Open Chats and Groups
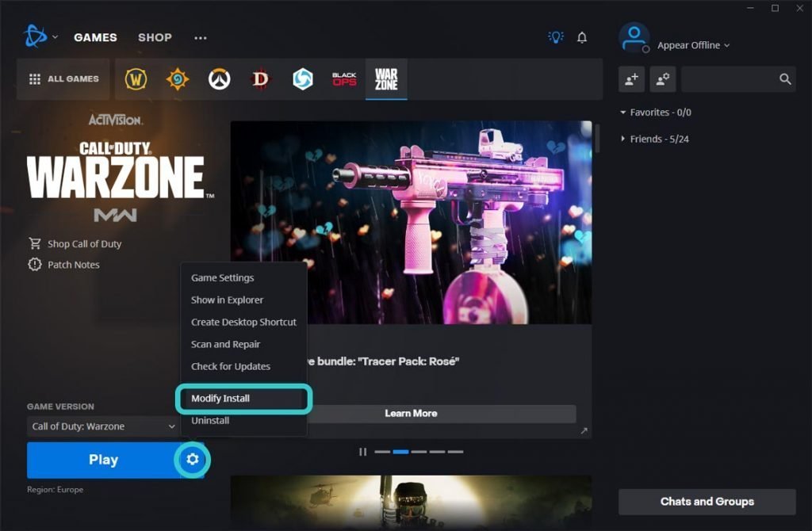 pos(707,502)
